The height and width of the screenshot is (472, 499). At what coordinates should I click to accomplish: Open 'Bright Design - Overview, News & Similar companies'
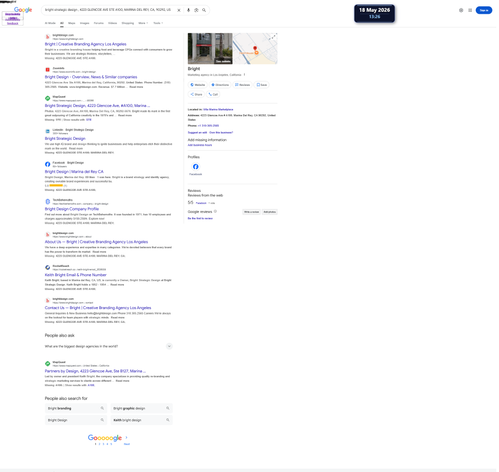coord(91,77)
